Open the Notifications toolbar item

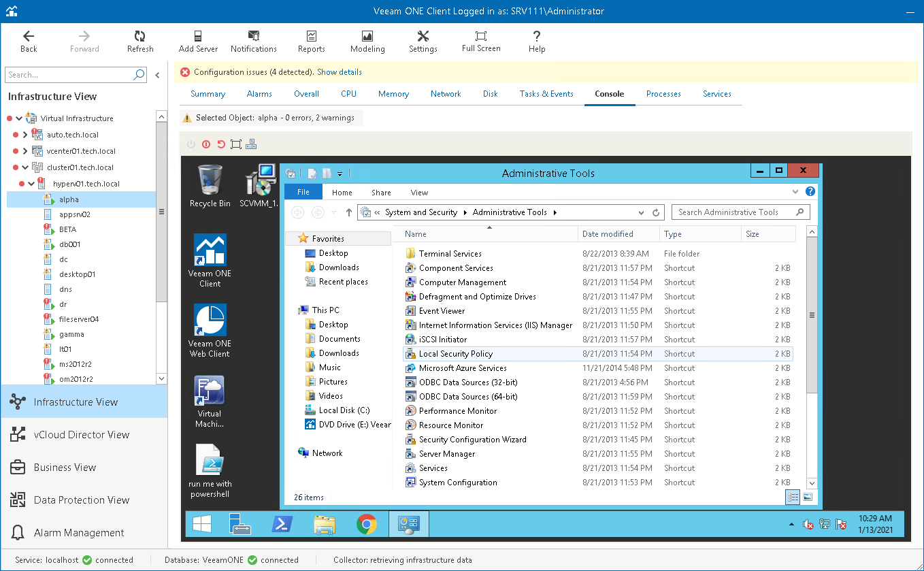[254, 41]
